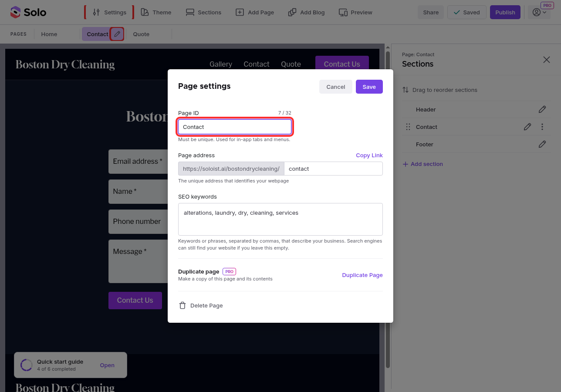Save the page settings
The image size is (561, 392).
click(369, 87)
